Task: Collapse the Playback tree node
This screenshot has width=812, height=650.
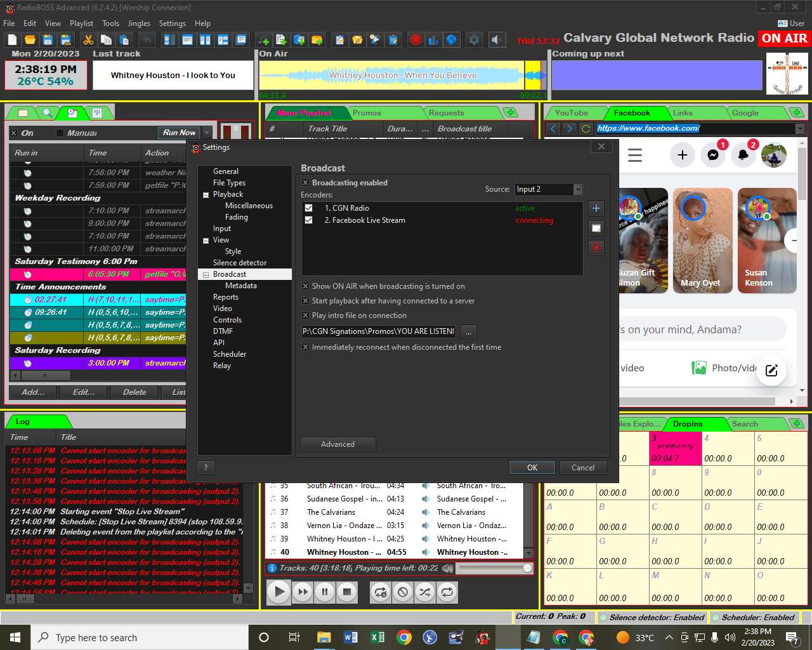Action: click(206, 195)
